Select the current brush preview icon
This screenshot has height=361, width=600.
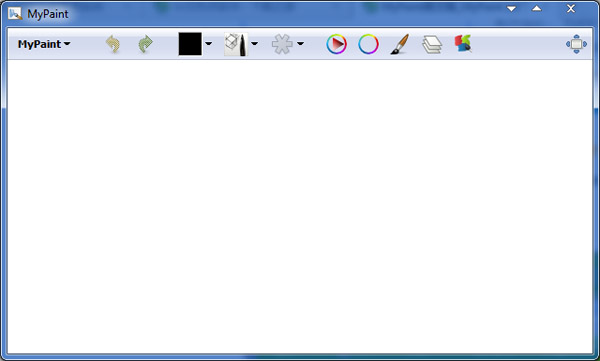point(236,44)
